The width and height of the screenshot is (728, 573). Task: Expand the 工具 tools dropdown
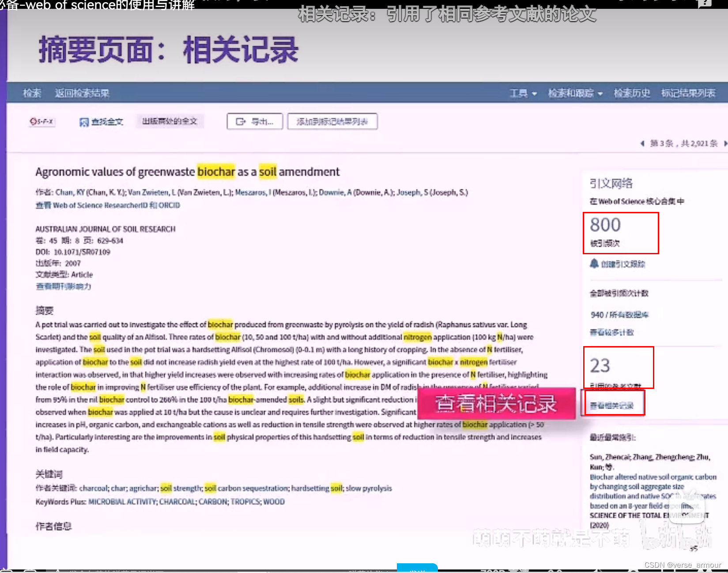pyautogui.click(x=524, y=93)
